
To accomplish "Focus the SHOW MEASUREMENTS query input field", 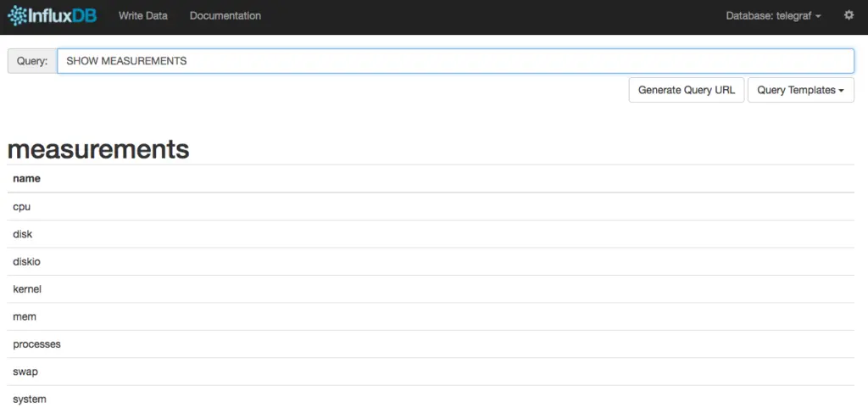I will point(455,61).
